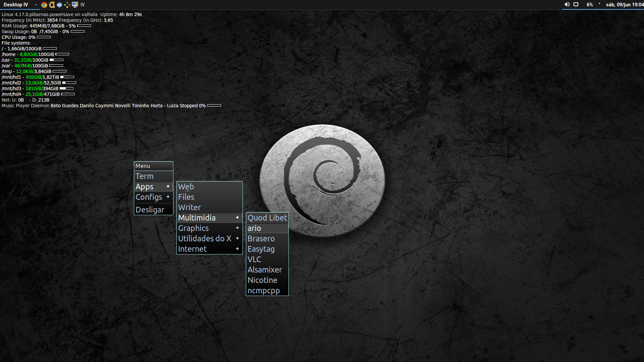
Task: Expand the 'Utilidades do X' submenu arrow
Action: click(237, 238)
